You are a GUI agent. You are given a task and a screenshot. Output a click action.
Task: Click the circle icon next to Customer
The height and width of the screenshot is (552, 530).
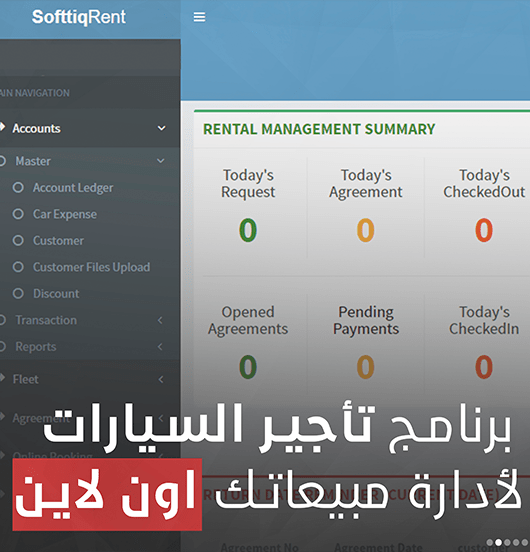pos(18,240)
